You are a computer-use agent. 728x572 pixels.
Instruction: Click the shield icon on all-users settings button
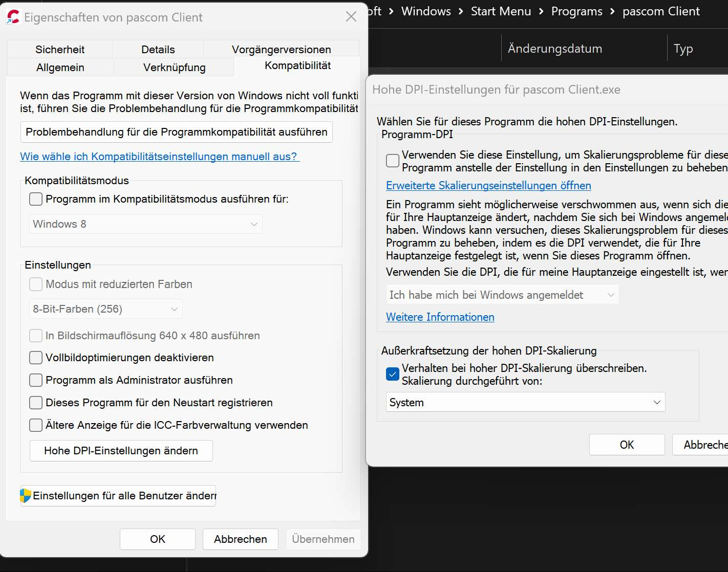26,495
